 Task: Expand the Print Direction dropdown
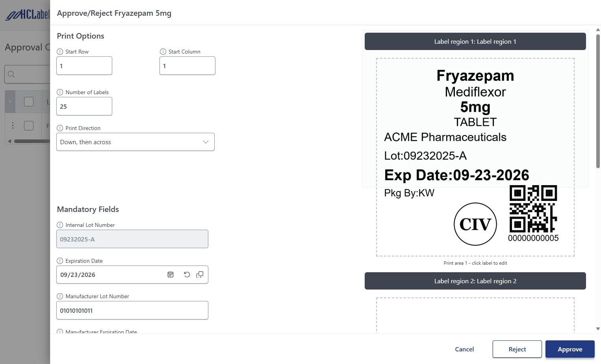135,142
